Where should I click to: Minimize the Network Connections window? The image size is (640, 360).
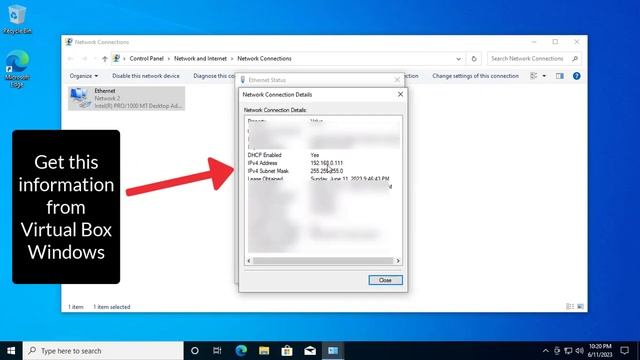click(534, 42)
